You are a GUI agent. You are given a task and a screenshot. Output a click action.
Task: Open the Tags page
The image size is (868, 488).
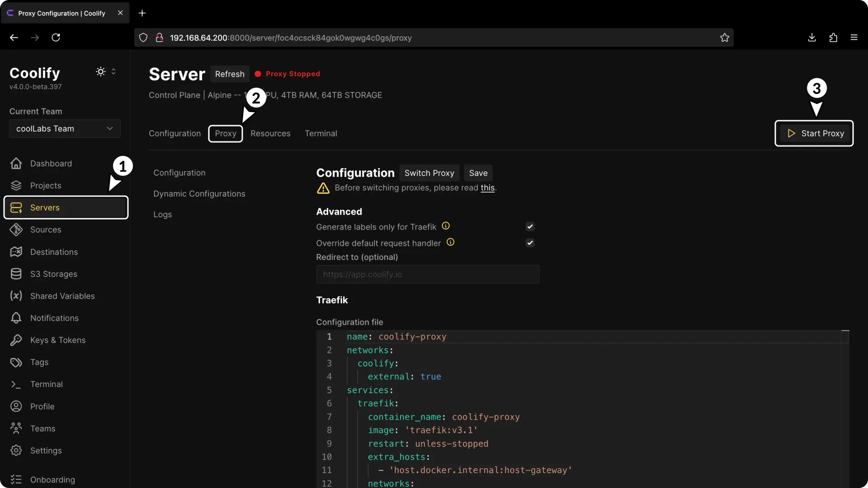click(38, 362)
